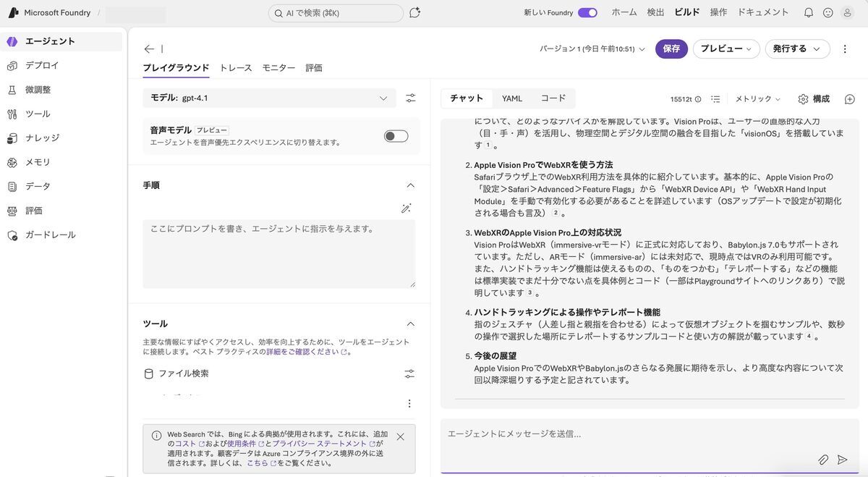Open the feedback smiley icon
868x477 pixels.
[828, 12]
